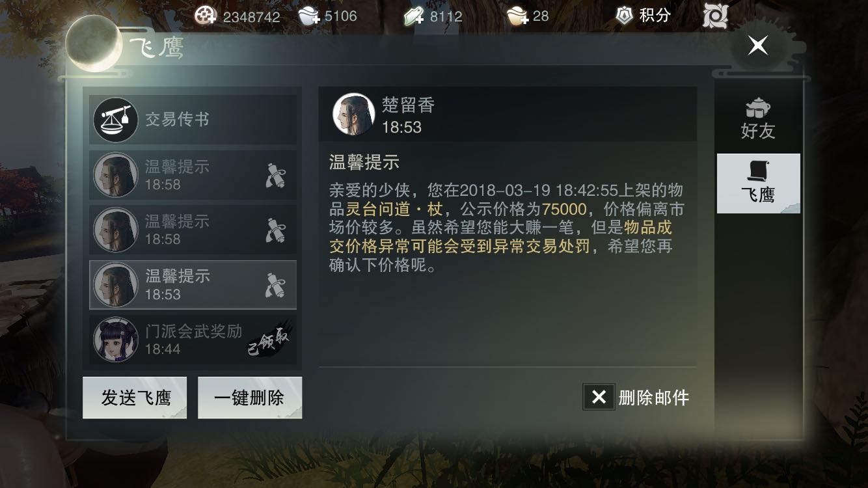Click the scroll icon on the 18:53 mail
This screenshot has height=488, width=868.
[276, 285]
